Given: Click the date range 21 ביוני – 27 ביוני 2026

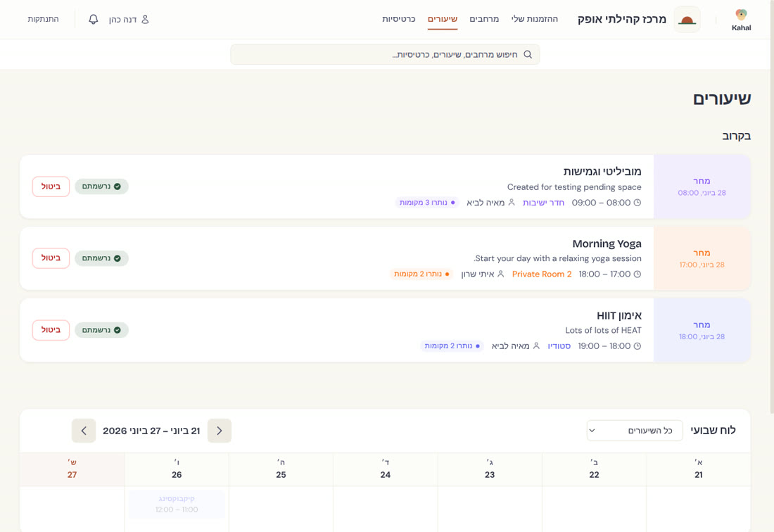Looking at the screenshot, I should click(x=151, y=431).
